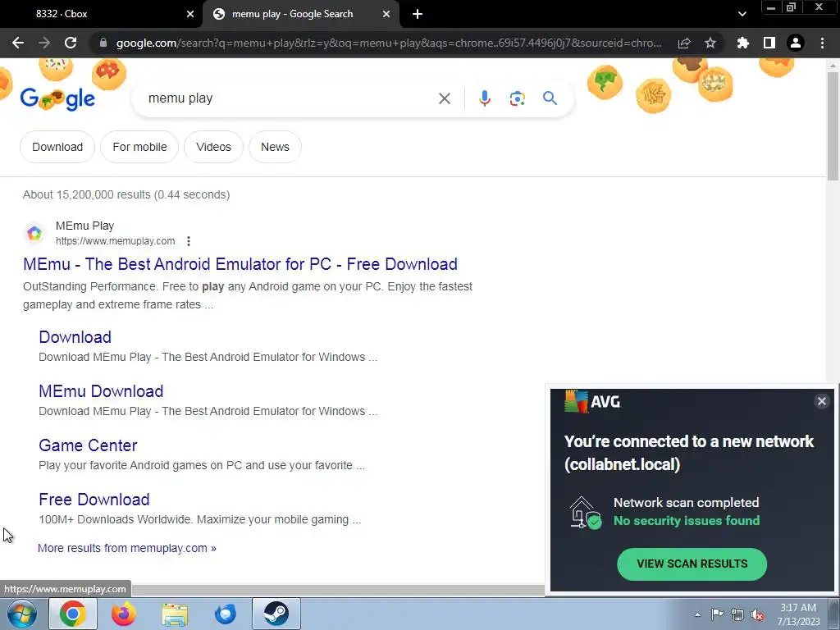
Task: Open the Game Center sitelink
Action: coord(88,445)
